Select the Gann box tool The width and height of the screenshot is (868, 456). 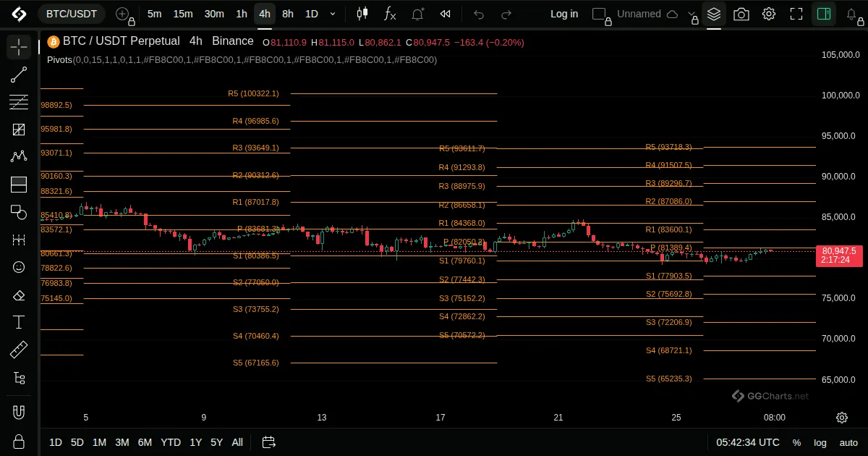(19, 130)
